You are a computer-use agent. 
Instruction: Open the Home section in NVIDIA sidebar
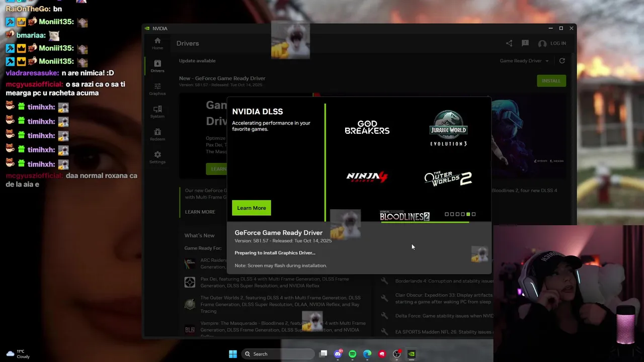(x=157, y=43)
